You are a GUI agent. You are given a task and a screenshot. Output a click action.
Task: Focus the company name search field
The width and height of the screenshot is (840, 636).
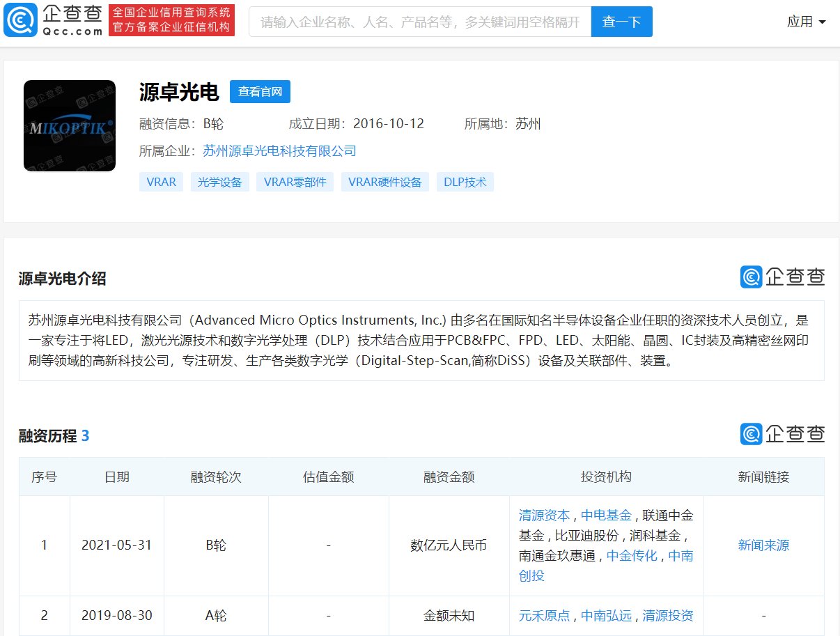(419, 22)
